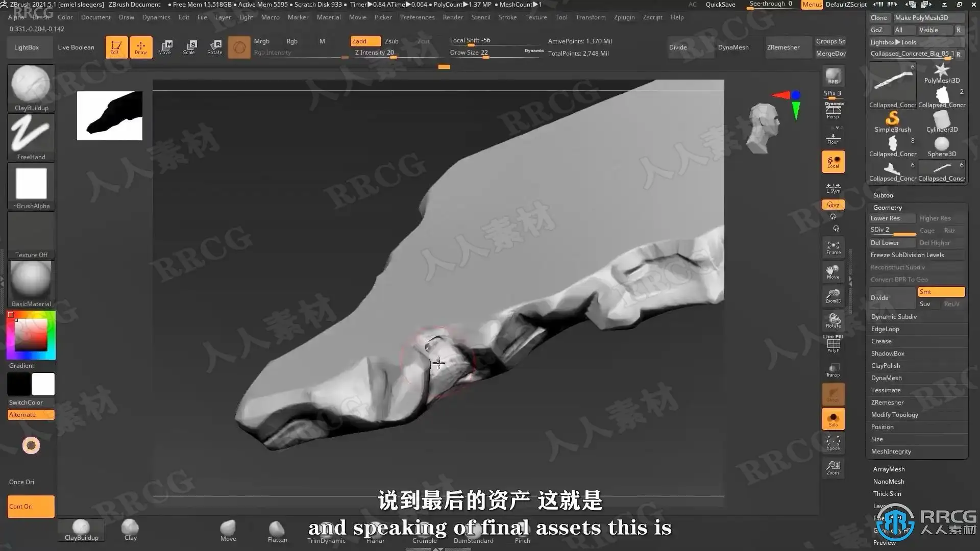
Task: Click the Make PolyMesh3D button
Action: 921,17
